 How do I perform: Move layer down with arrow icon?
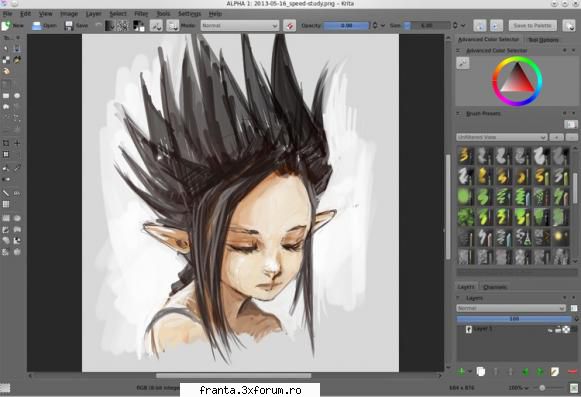[496, 371]
